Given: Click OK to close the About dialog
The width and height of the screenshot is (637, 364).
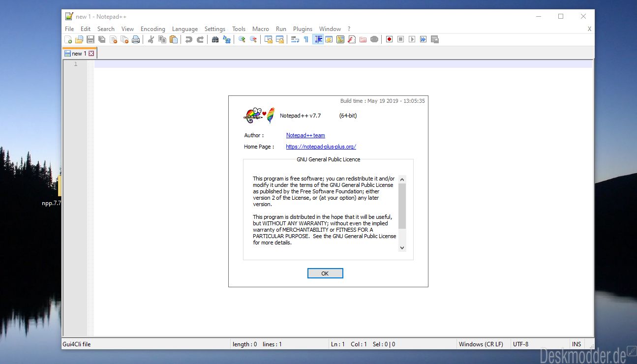Looking at the screenshot, I should 325,273.
